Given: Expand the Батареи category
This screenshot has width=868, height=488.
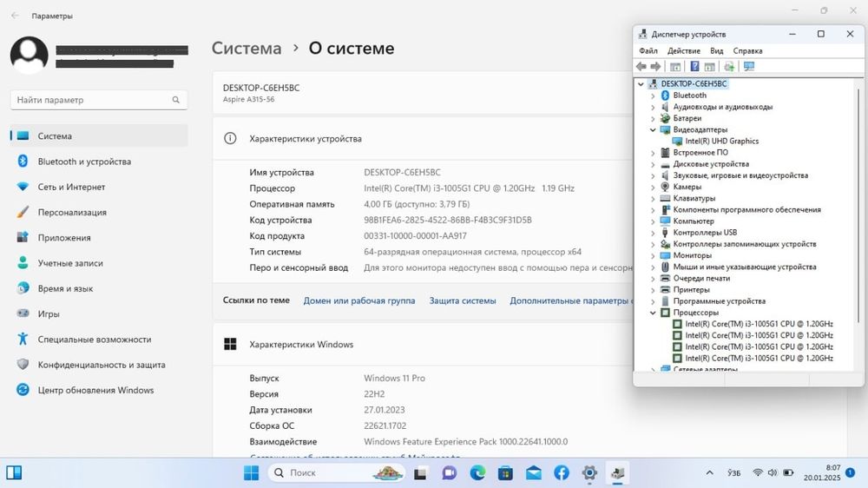Looking at the screenshot, I should point(653,119).
